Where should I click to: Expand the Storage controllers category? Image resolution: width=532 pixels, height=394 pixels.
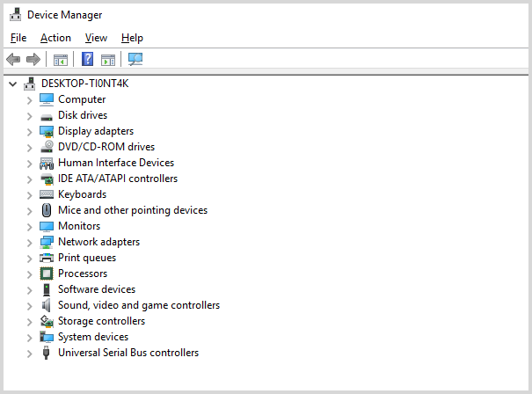pos(30,322)
